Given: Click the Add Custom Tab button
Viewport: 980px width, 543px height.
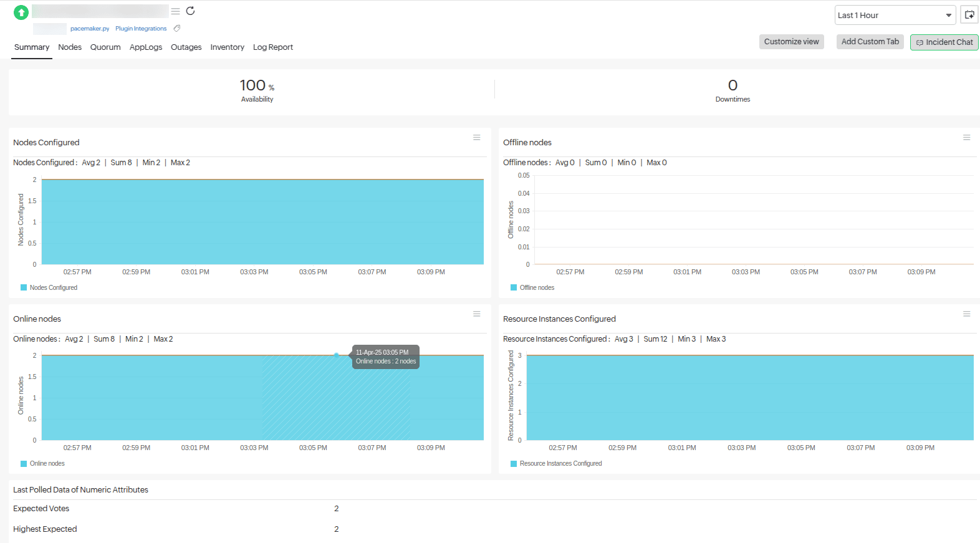Looking at the screenshot, I should tap(870, 42).
